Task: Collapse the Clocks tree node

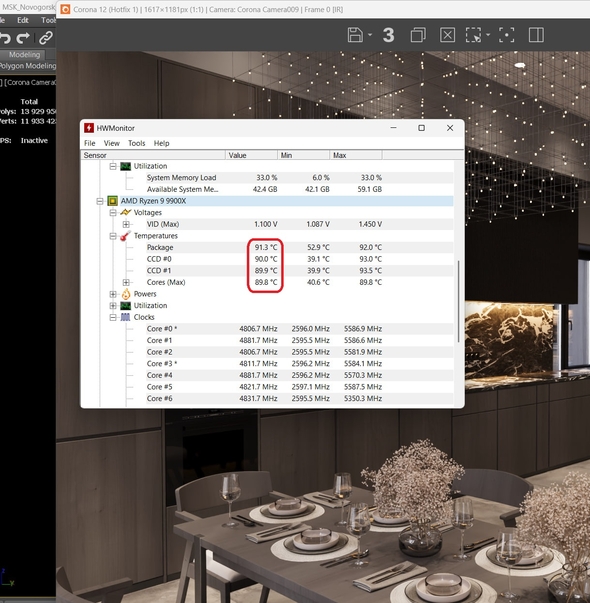Action: (x=113, y=318)
